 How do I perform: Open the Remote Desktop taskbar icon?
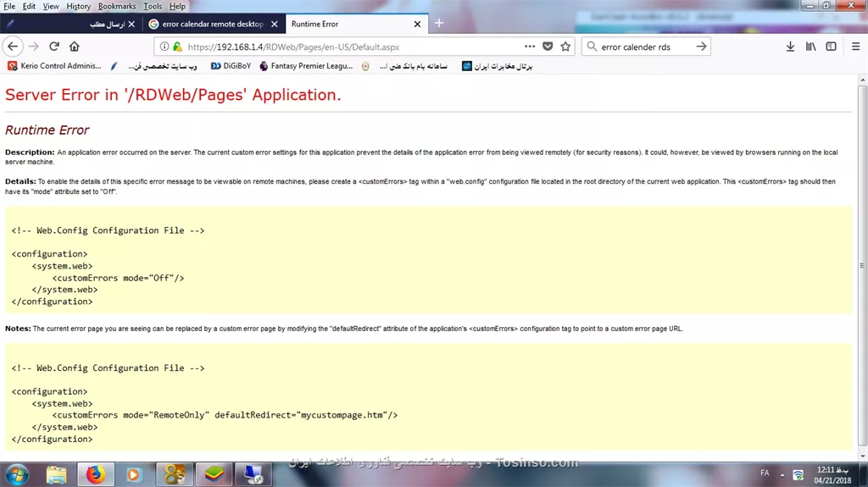(253, 475)
